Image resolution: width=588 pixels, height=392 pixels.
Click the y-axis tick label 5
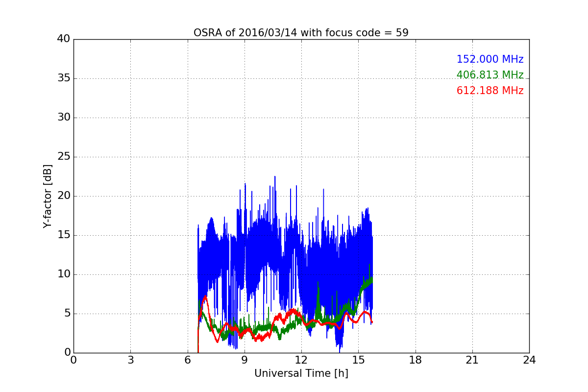click(67, 314)
